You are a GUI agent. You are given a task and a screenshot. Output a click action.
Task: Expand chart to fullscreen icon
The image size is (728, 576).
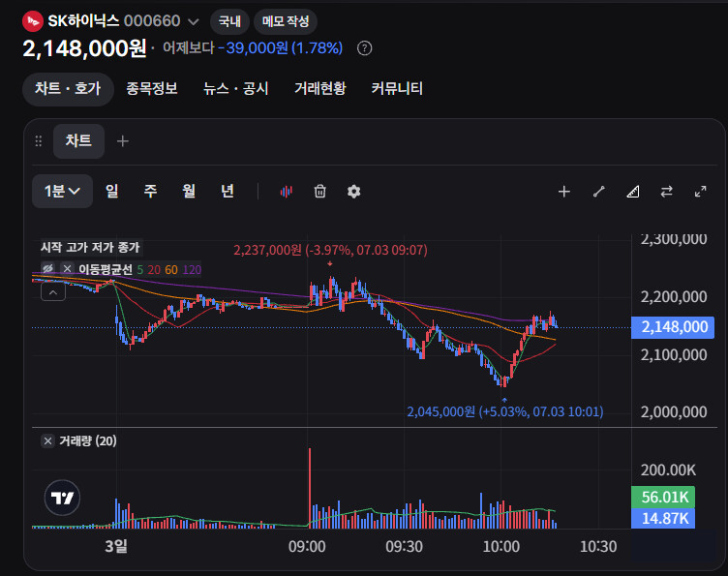(x=701, y=192)
